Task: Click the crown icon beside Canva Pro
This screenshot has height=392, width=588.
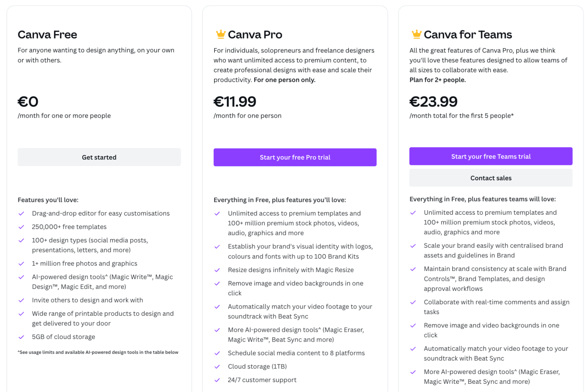Action: 221,34
